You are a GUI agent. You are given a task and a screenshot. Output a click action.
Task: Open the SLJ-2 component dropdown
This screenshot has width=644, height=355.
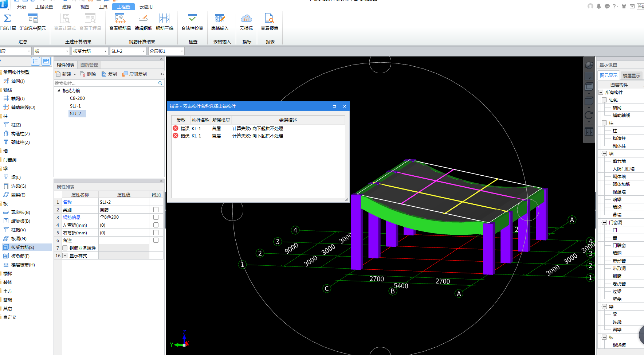pyautogui.click(x=144, y=51)
